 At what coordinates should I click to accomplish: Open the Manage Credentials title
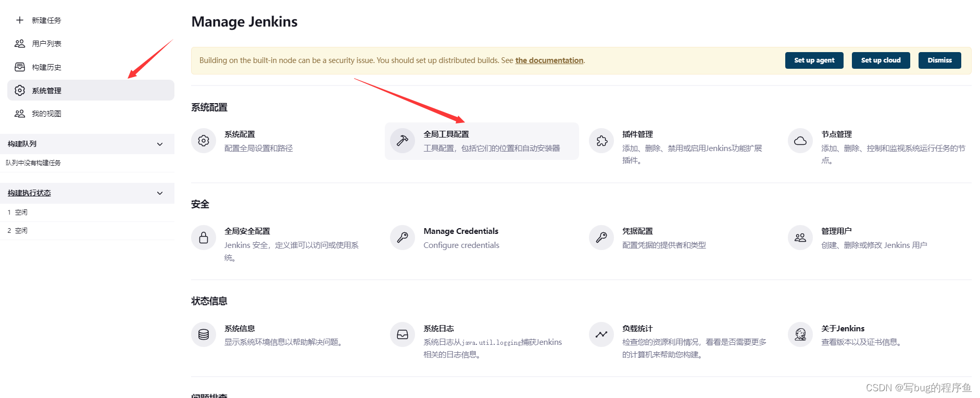pyautogui.click(x=461, y=231)
